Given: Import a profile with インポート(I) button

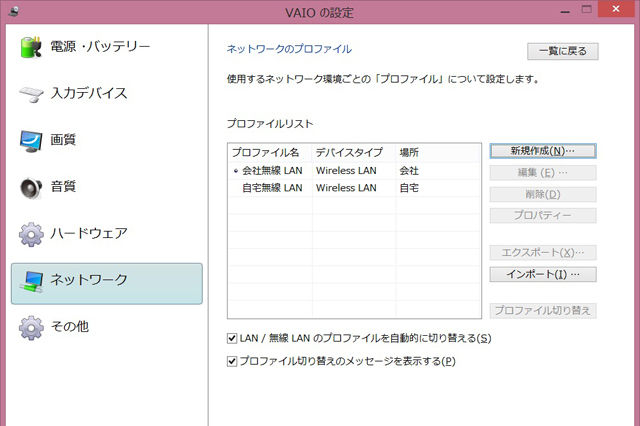Looking at the screenshot, I should [x=543, y=274].
